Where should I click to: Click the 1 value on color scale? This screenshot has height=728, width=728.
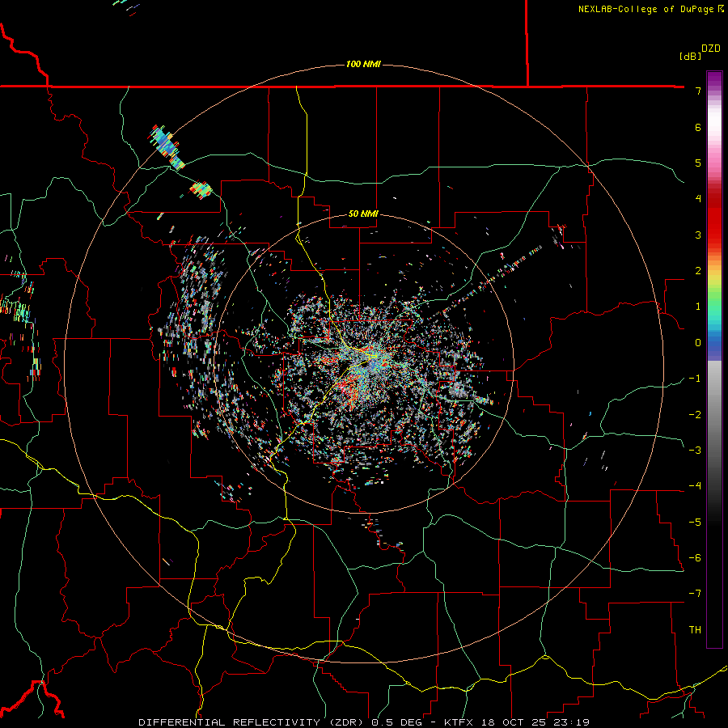(x=698, y=307)
